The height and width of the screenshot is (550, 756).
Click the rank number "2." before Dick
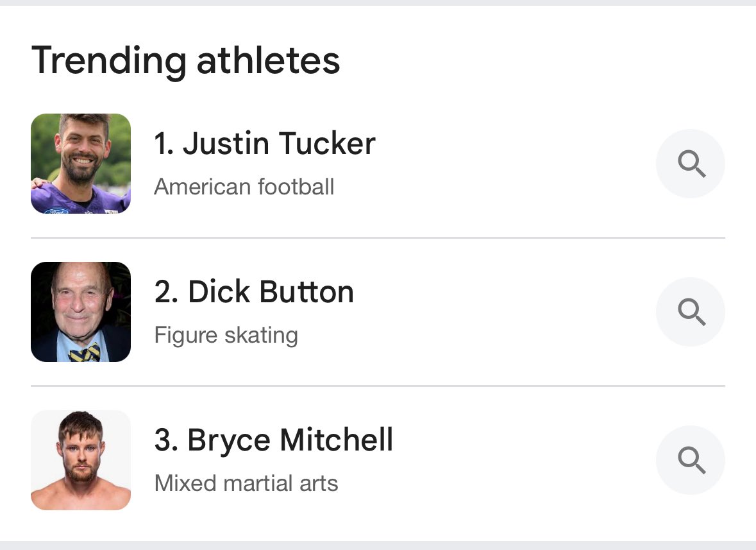pyautogui.click(x=166, y=291)
